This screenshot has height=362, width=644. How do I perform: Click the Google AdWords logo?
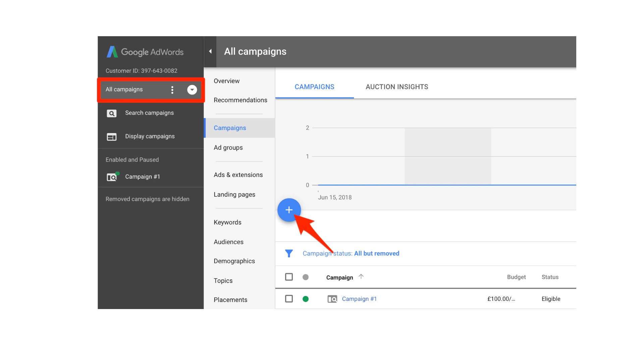145,52
